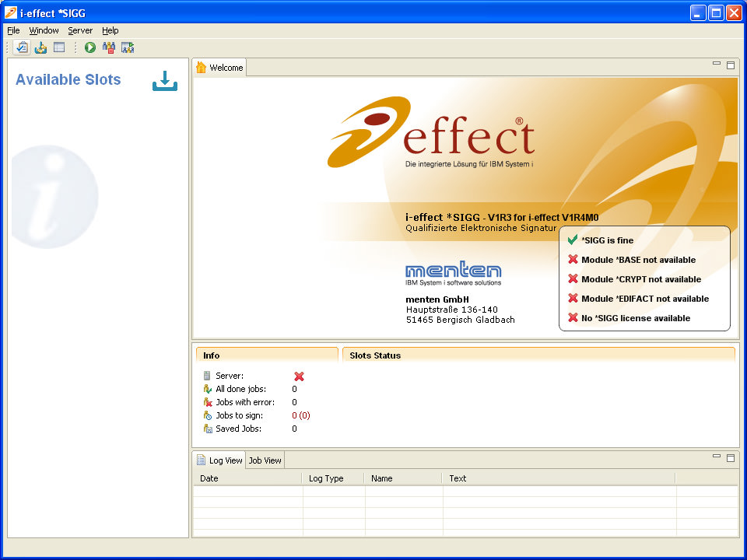The height and width of the screenshot is (560, 747).
Task: Click the clipboard checklist toolbar icon
Action: (22, 47)
